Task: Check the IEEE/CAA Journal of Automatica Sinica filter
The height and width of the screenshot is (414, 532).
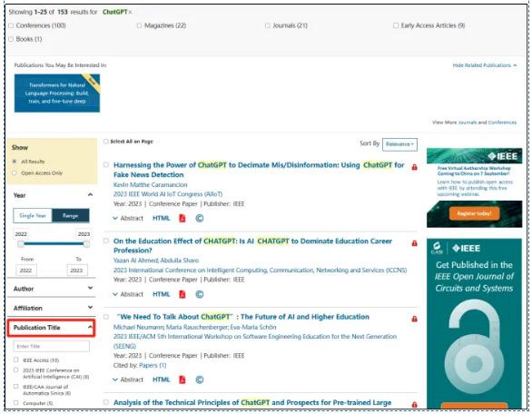Action: tap(16, 387)
